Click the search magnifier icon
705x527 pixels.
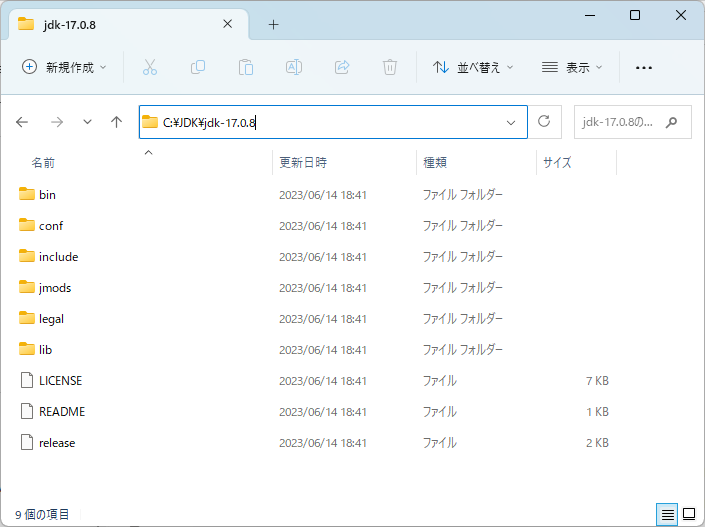(x=671, y=122)
